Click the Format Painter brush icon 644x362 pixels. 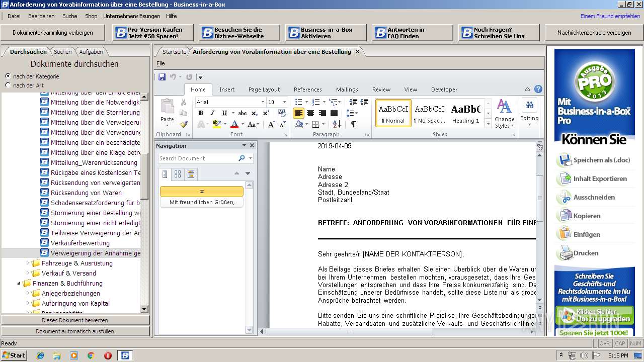(183, 124)
